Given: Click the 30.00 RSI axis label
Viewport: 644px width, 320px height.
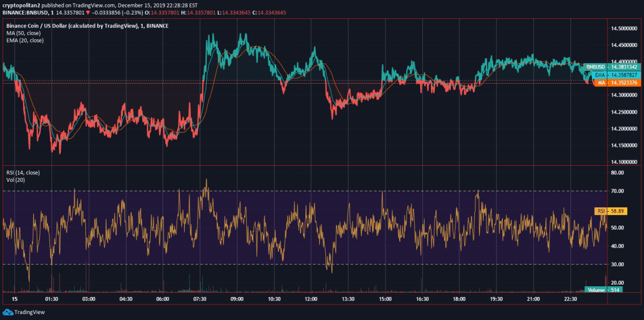Looking at the screenshot, I should (617, 264).
